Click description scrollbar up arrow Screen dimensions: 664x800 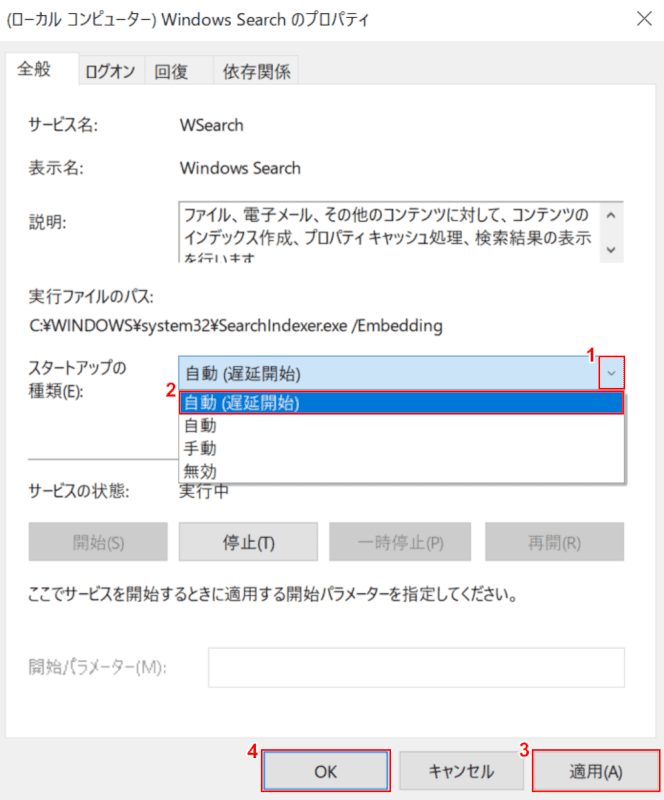[611, 215]
